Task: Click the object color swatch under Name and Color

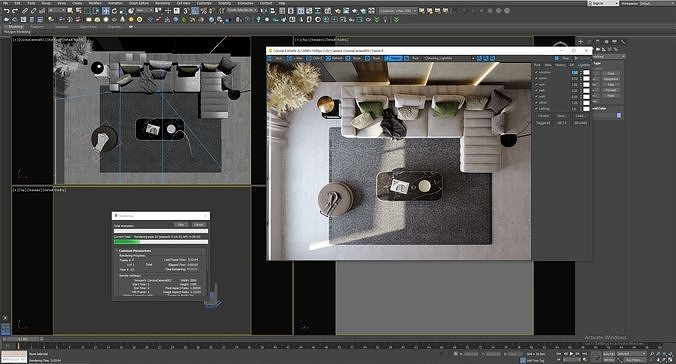Action: [619, 115]
